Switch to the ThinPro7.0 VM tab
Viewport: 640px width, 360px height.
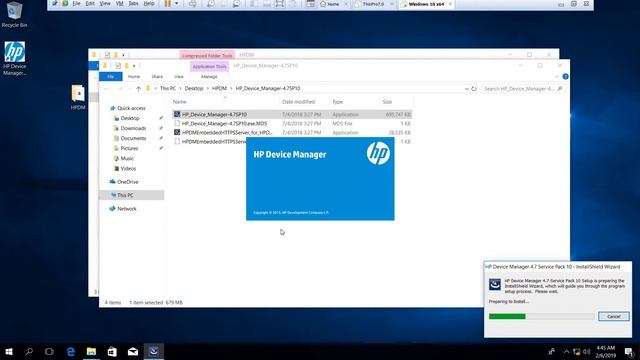373,4
